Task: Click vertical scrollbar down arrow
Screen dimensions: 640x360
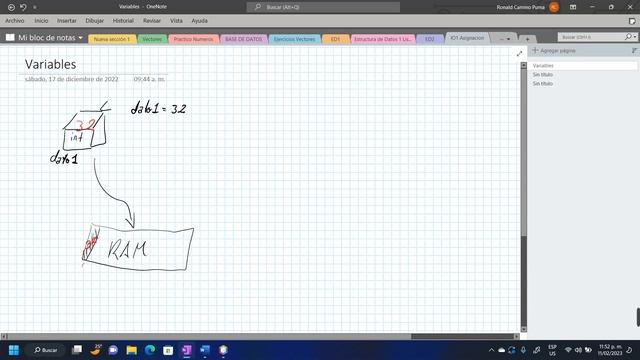Action: [x=524, y=329]
